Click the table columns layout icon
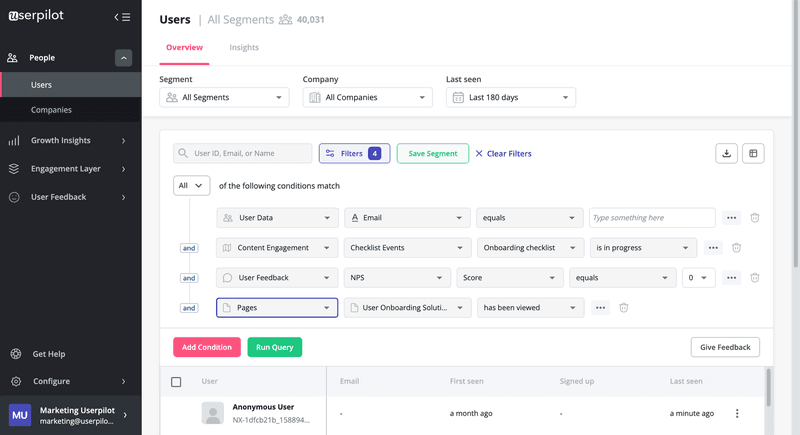The height and width of the screenshot is (435, 800). [x=753, y=153]
